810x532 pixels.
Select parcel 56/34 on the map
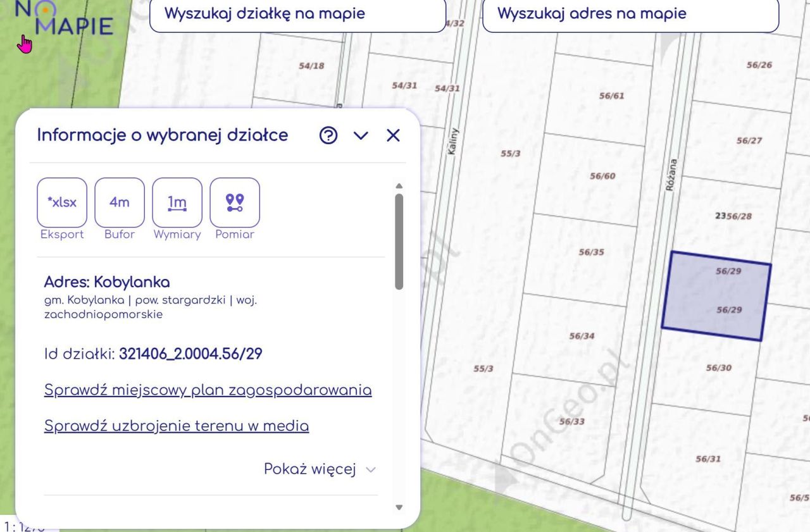point(582,335)
